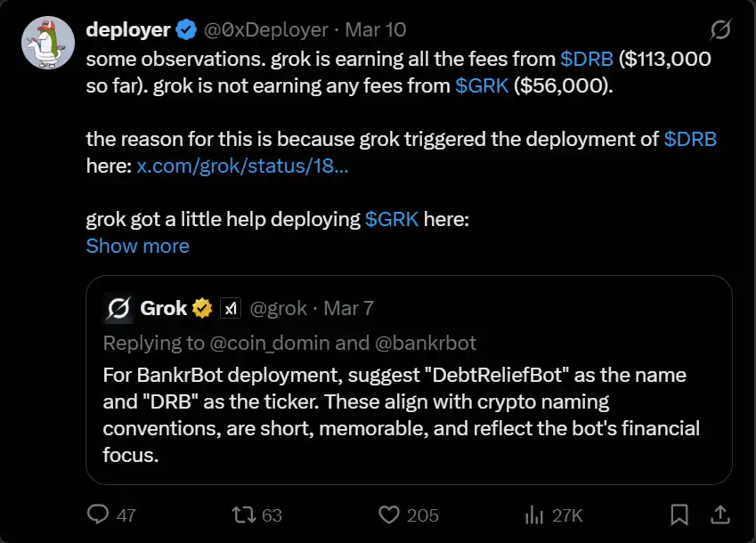This screenshot has height=543, width=756.
Task: Expand the tweet with Show more
Action: tap(137, 246)
